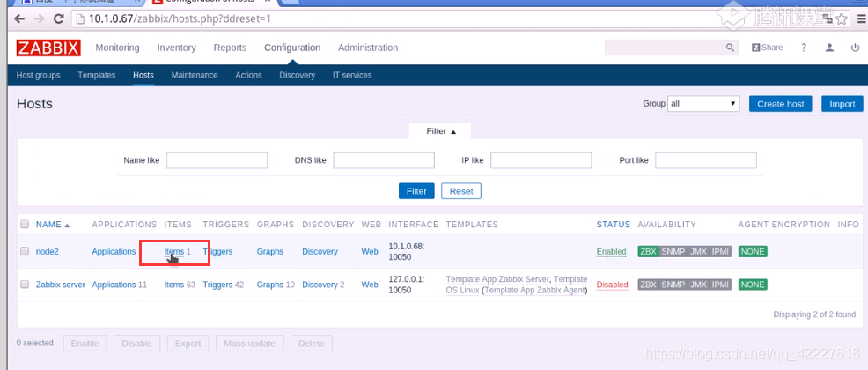This screenshot has width=868, height=370.
Task: Click the ZBX availability badge for node2
Action: pyautogui.click(x=648, y=251)
